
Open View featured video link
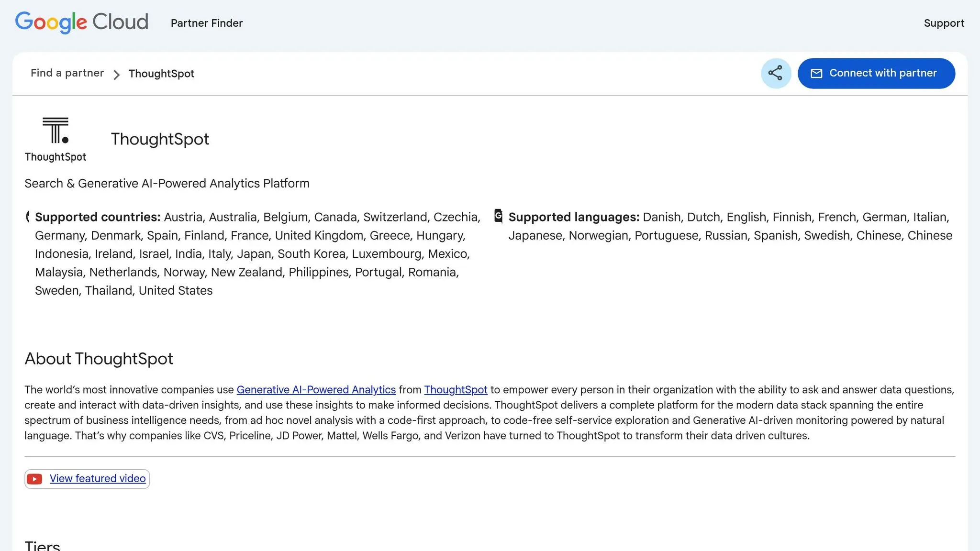pyautogui.click(x=98, y=478)
